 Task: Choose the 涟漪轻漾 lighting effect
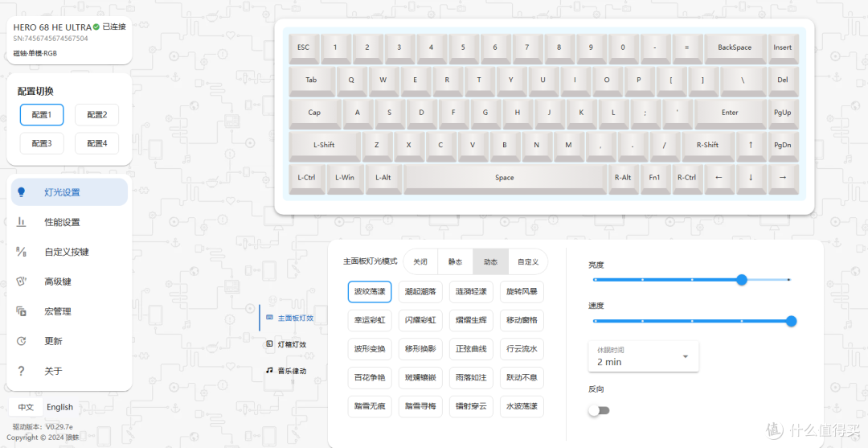pos(471,291)
